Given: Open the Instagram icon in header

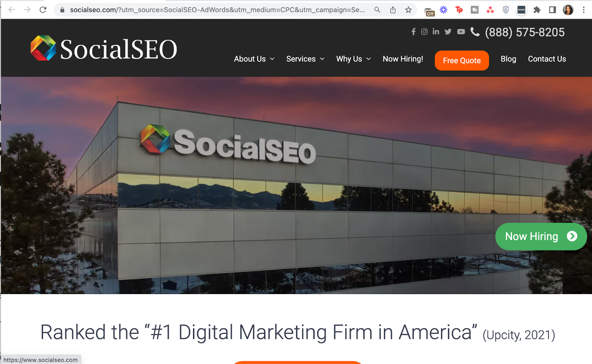Looking at the screenshot, I should pos(424,32).
